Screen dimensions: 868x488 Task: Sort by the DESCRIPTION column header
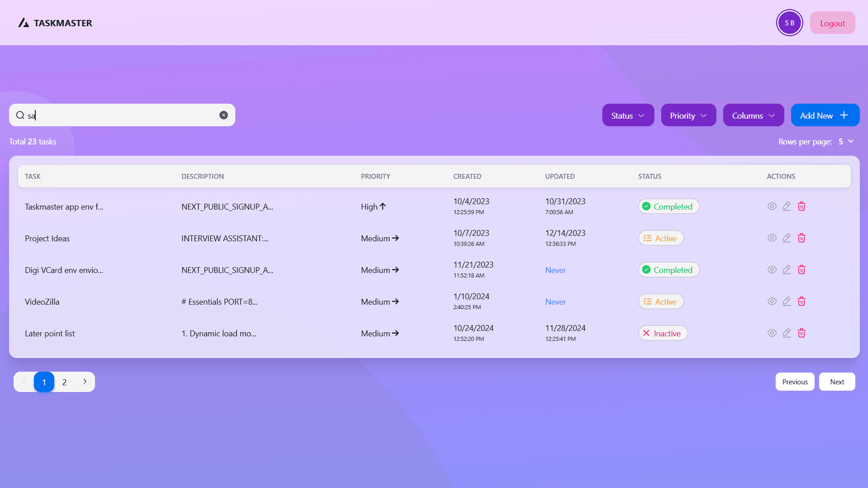(x=203, y=177)
